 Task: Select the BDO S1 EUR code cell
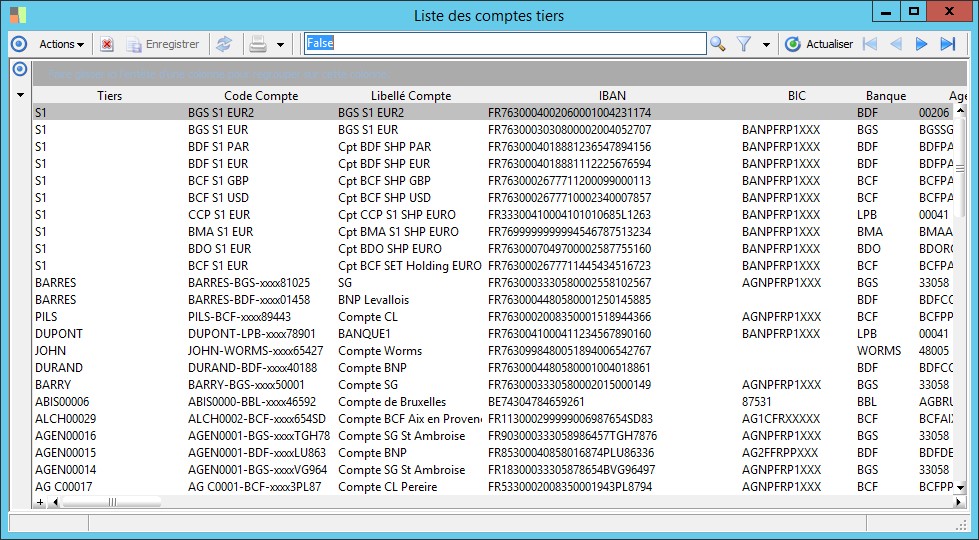(261, 248)
